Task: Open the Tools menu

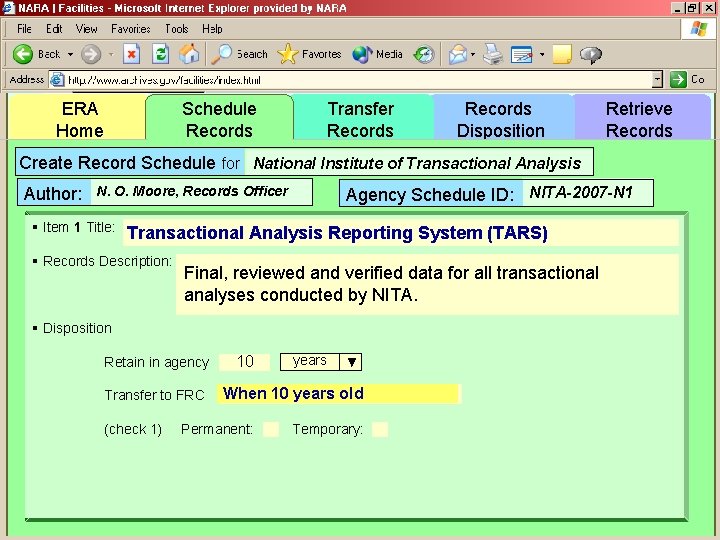Action: [x=177, y=29]
